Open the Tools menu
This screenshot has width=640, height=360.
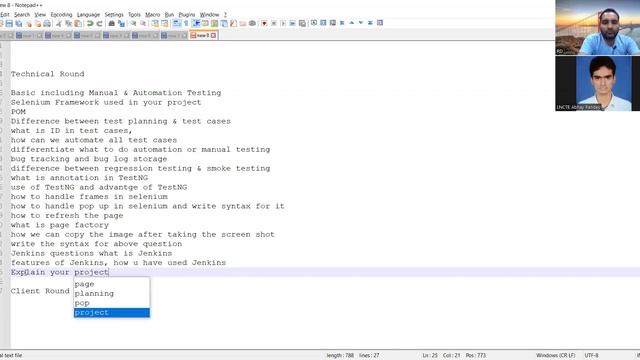(134, 15)
